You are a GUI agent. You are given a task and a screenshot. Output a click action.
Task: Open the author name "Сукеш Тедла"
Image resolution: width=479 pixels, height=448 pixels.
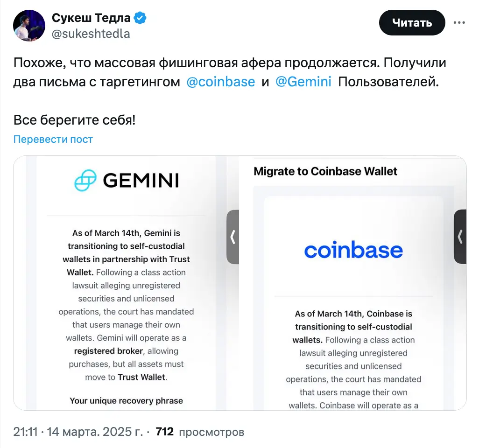point(91,18)
